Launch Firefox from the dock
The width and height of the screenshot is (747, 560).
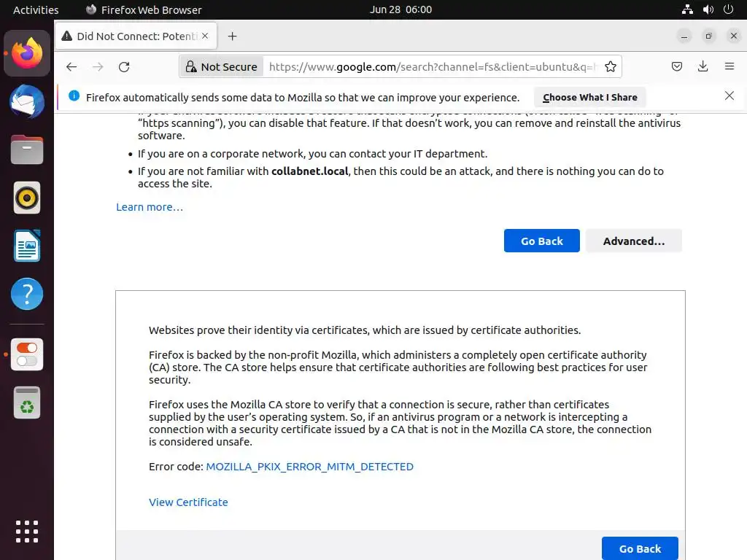[27, 52]
